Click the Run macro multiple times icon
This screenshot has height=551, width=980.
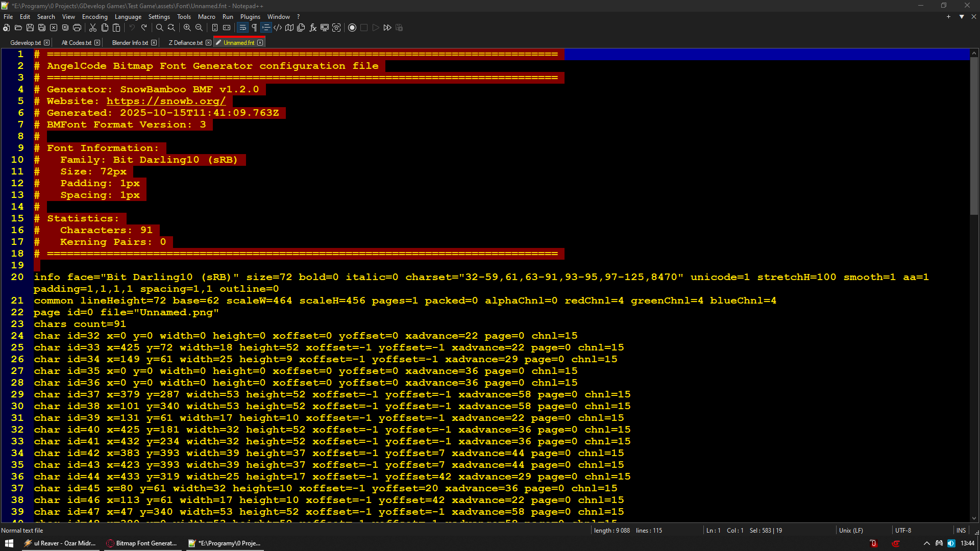[387, 28]
